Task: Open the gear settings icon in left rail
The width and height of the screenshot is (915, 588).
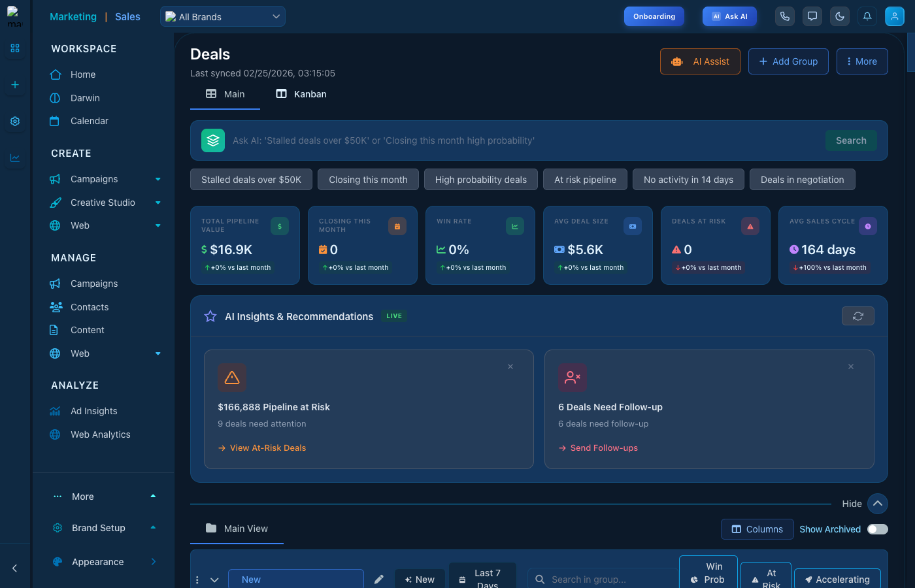Action: 15,122
